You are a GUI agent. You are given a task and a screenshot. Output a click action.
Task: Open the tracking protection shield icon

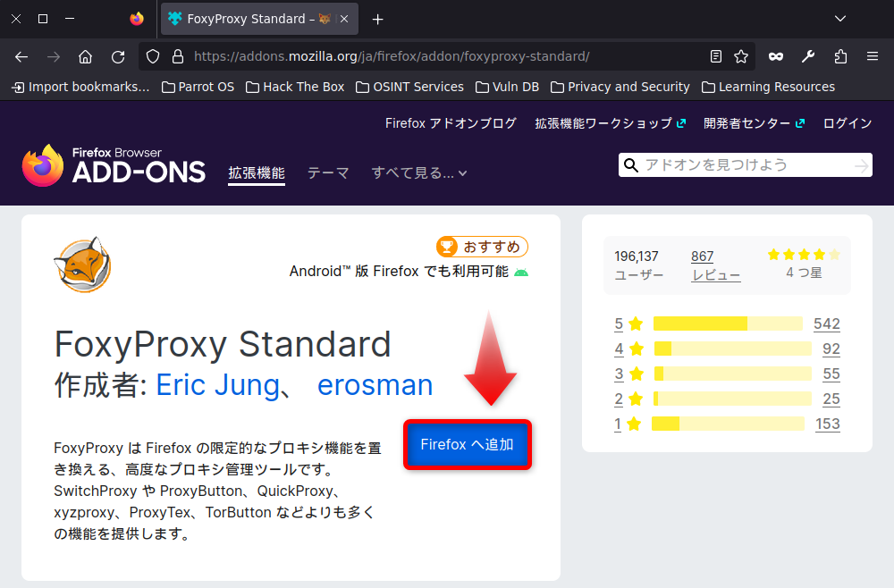point(153,56)
